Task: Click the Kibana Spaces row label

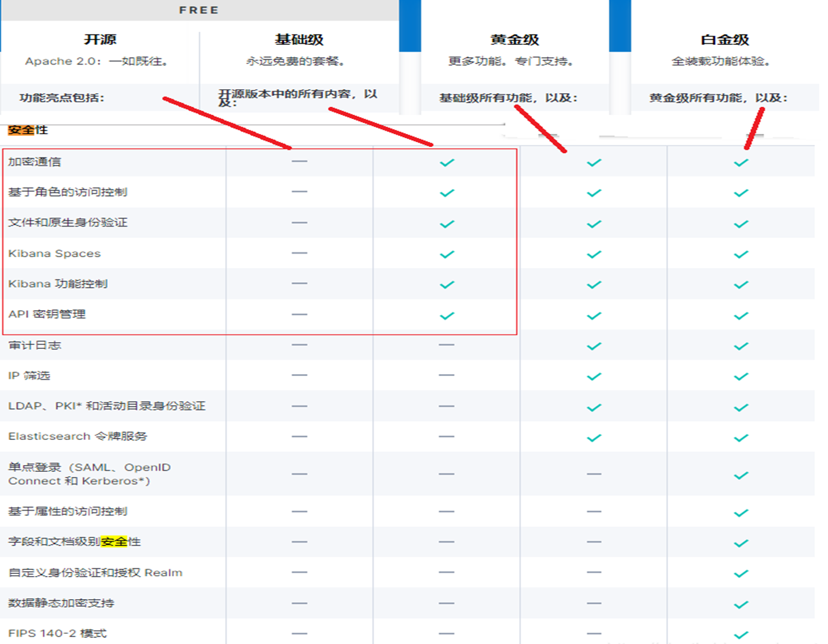Action: [54, 254]
